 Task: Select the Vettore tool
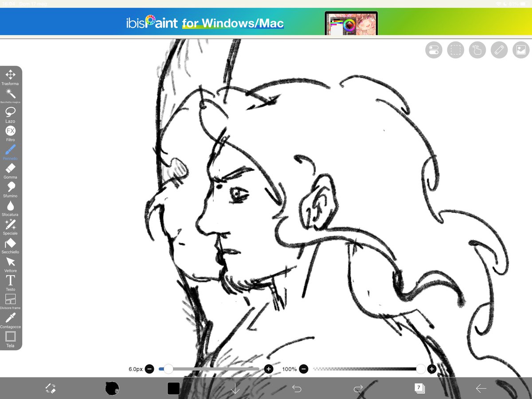(10, 264)
